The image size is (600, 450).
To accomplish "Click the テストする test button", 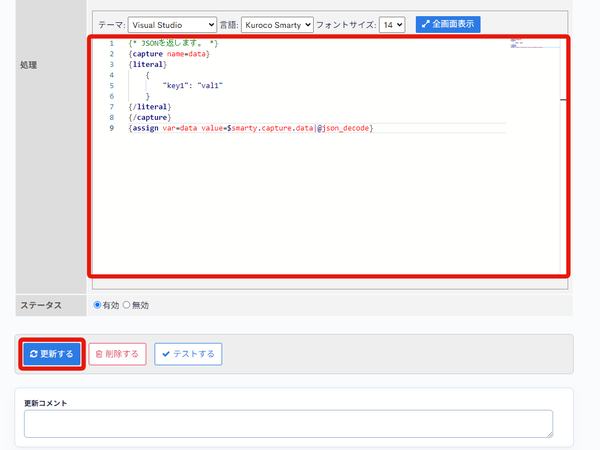I will coord(188,354).
